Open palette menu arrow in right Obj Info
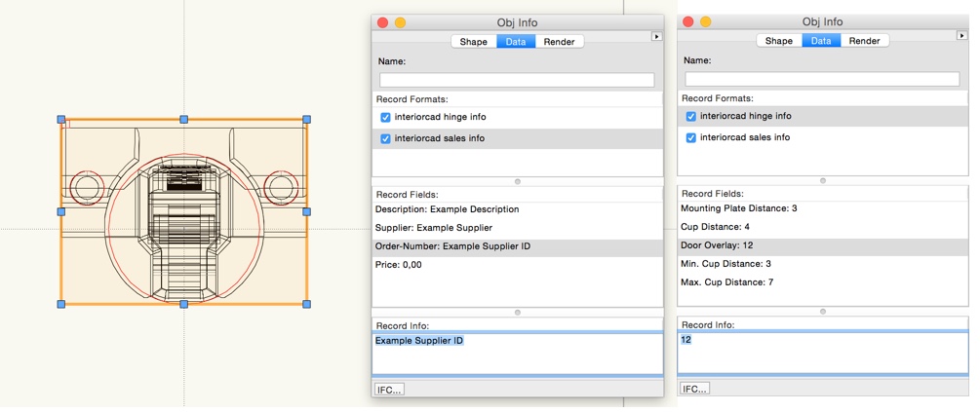The width and height of the screenshot is (980, 412). click(x=962, y=36)
